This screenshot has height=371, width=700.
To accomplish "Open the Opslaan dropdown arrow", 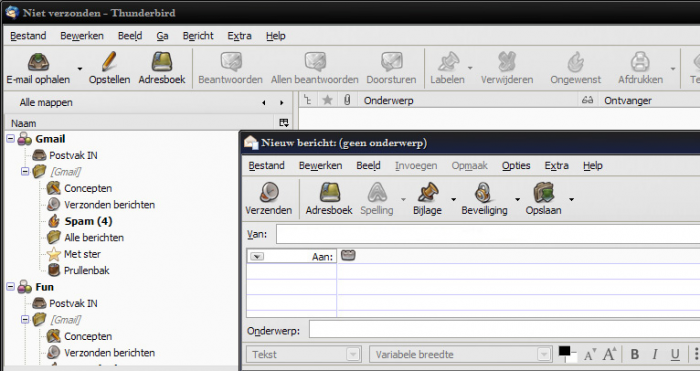I will 571,200.
